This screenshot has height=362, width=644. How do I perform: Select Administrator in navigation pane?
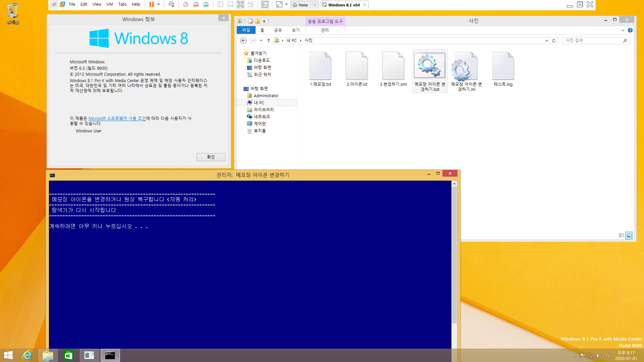[x=266, y=96]
